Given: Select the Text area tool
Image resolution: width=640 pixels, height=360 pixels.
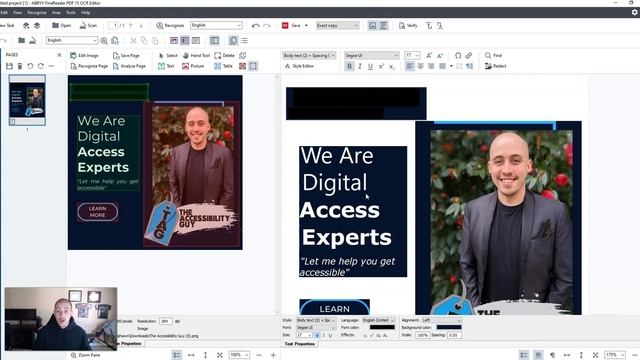Looking at the screenshot, I should point(166,66).
